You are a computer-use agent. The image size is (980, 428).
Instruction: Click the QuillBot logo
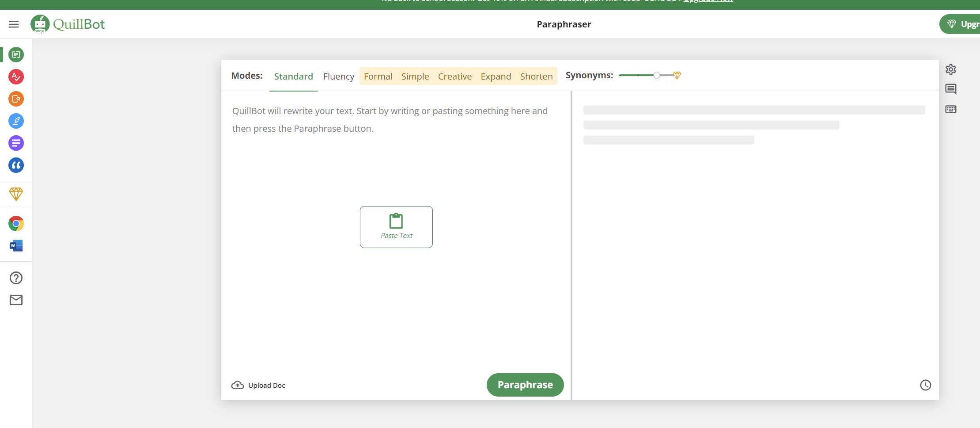click(x=68, y=24)
